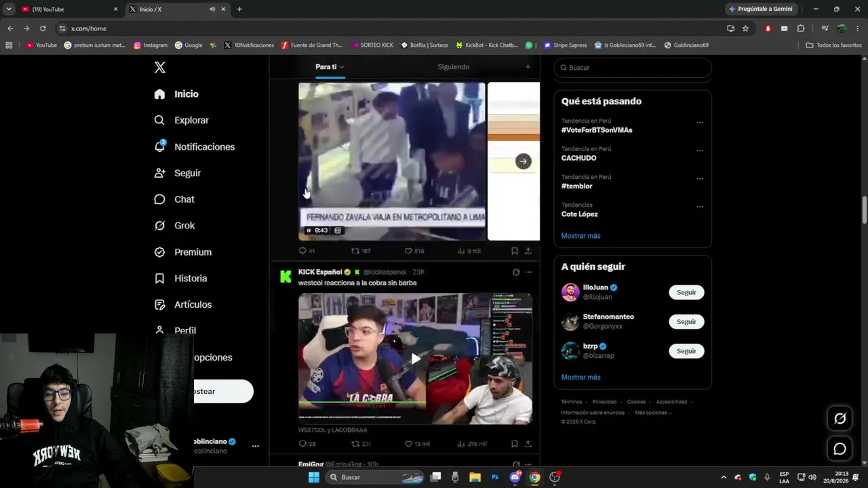The height and width of the screenshot is (488, 868).
Task: Open the Privacidad footer link
Action: pos(604,402)
